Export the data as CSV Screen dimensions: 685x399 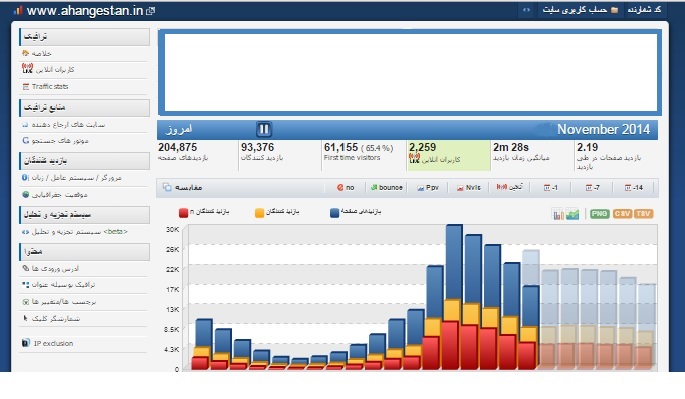click(622, 214)
